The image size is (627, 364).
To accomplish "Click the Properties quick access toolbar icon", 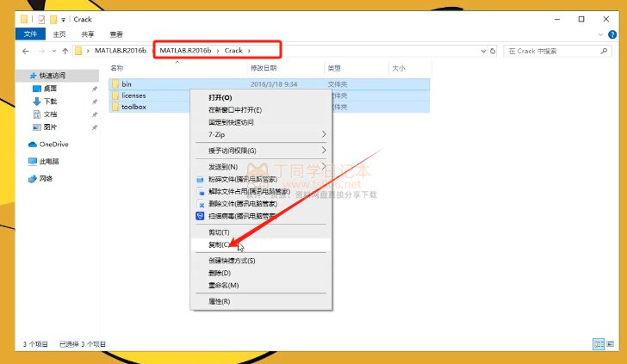I will point(41,19).
